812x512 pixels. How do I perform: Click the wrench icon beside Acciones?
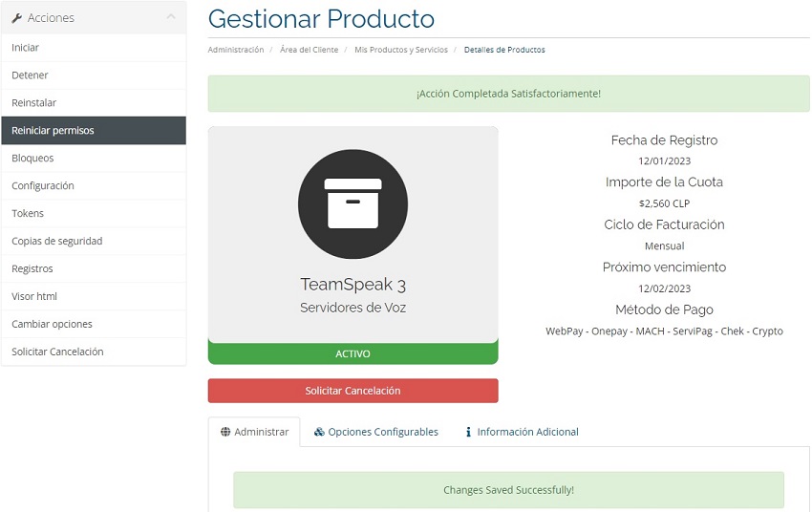pos(16,18)
